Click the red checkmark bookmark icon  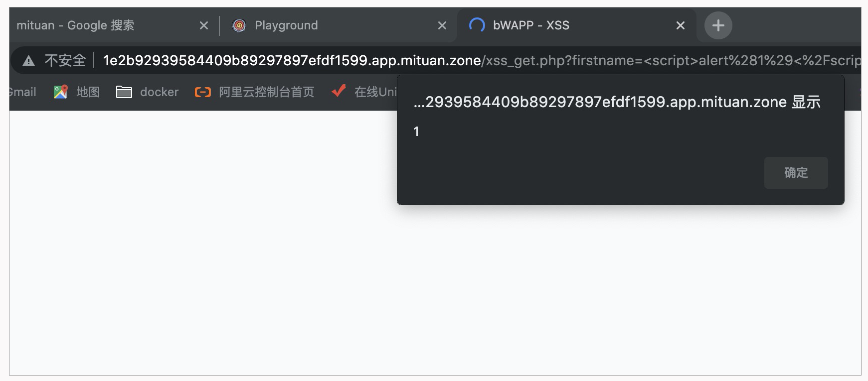point(339,91)
